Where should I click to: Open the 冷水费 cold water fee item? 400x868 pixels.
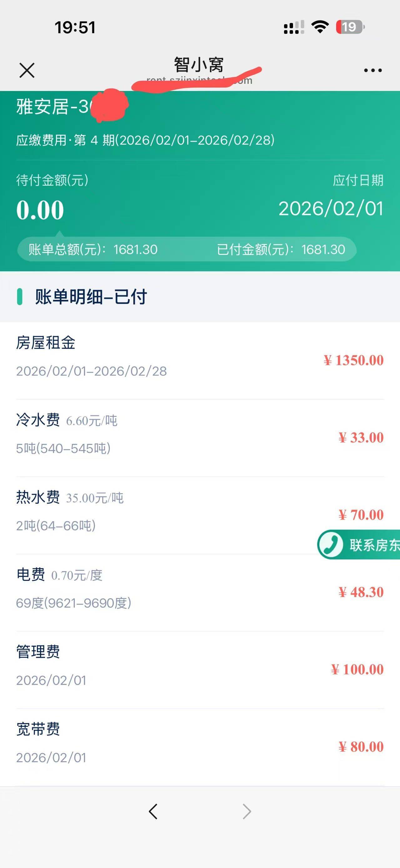pyautogui.click(x=200, y=437)
